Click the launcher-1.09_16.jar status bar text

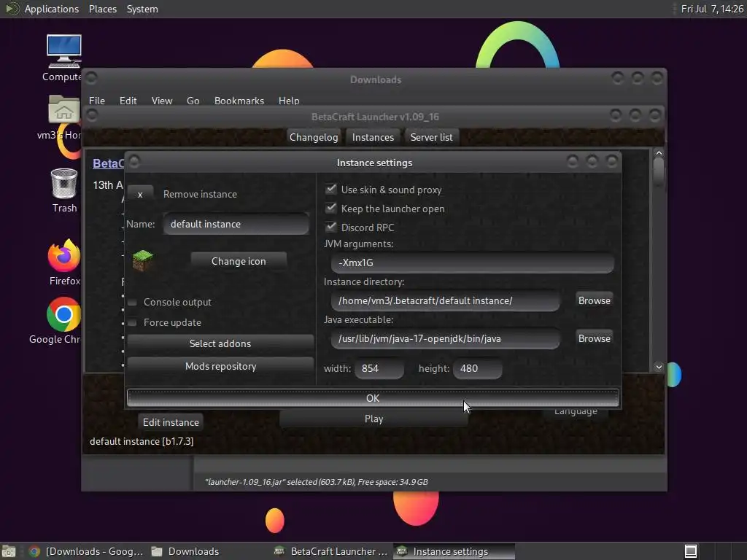click(317, 482)
